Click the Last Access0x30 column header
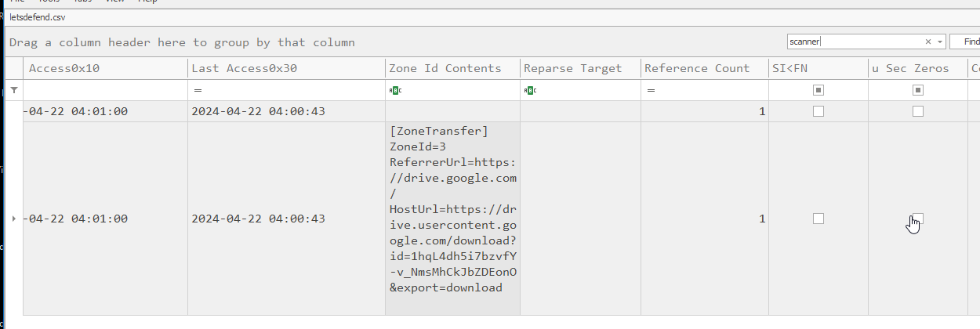Viewport: 980px width, 329px height. (x=244, y=68)
